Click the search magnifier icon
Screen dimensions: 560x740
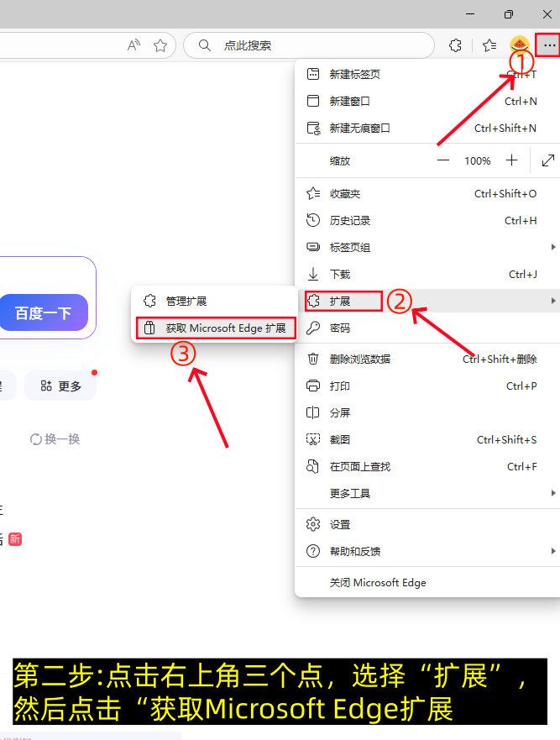[204, 45]
